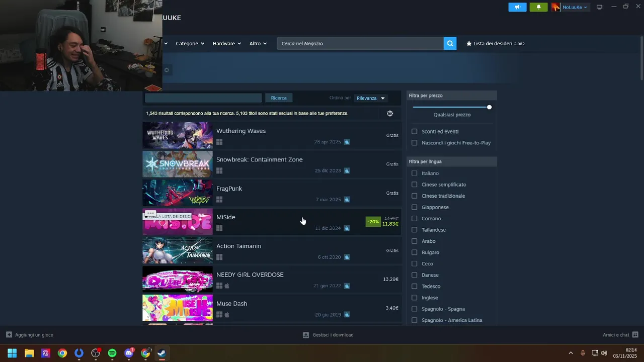Open the Wuthering Waves title link
Image resolution: width=644 pixels, height=362 pixels.
241,131
